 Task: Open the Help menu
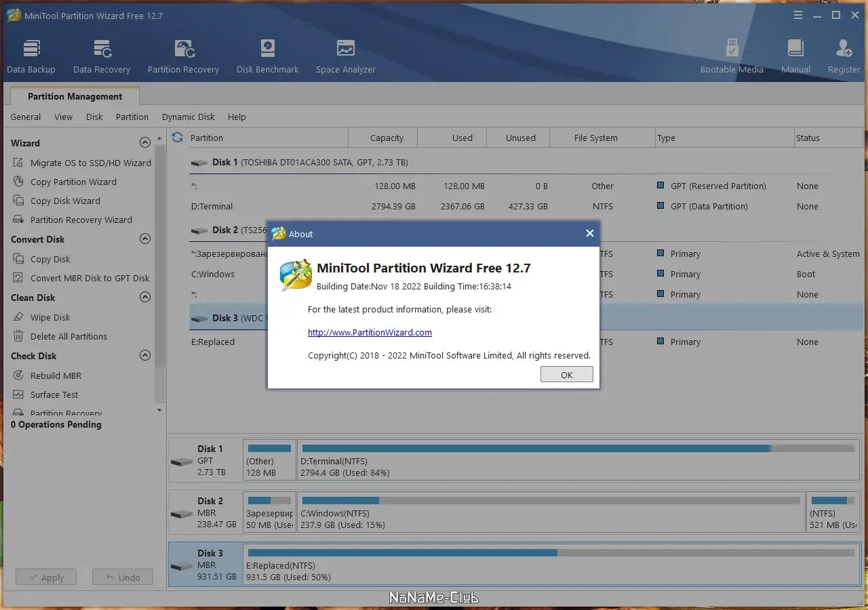[237, 117]
